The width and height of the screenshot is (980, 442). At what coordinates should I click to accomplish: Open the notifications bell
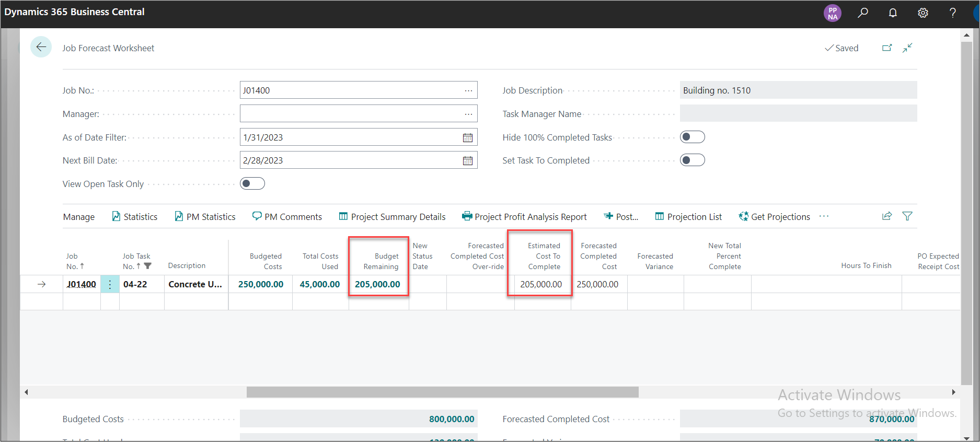click(893, 13)
